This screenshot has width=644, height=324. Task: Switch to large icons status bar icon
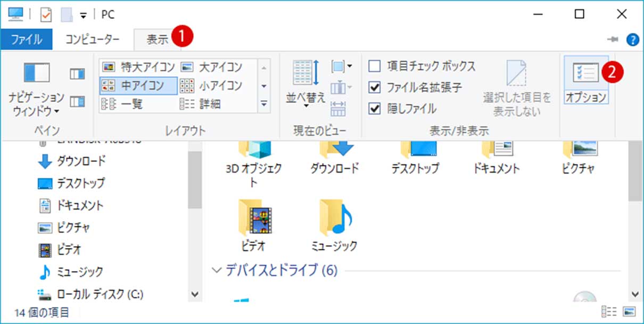[x=630, y=312]
